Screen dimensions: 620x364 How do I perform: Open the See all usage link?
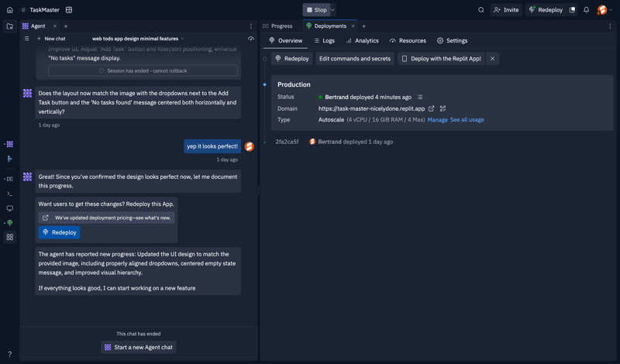[467, 120]
